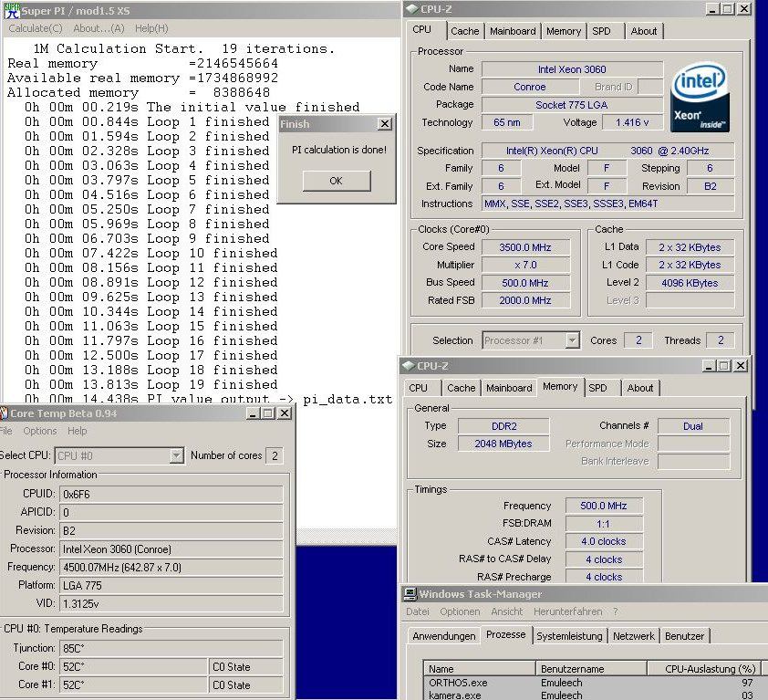Click the Loop 19 finished line in Super PI
This screenshot has height=700, width=768.
[151, 385]
